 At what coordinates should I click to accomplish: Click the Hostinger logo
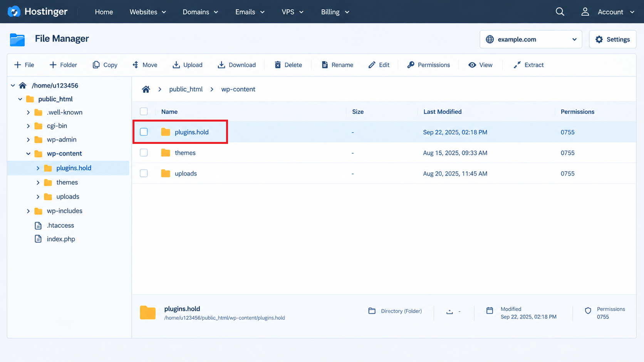pos(37,12)
